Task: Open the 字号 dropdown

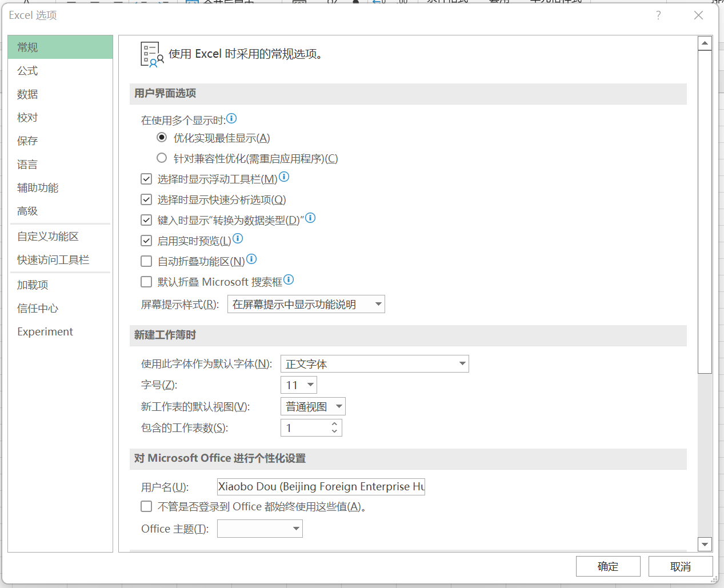Action: point(309,385)
